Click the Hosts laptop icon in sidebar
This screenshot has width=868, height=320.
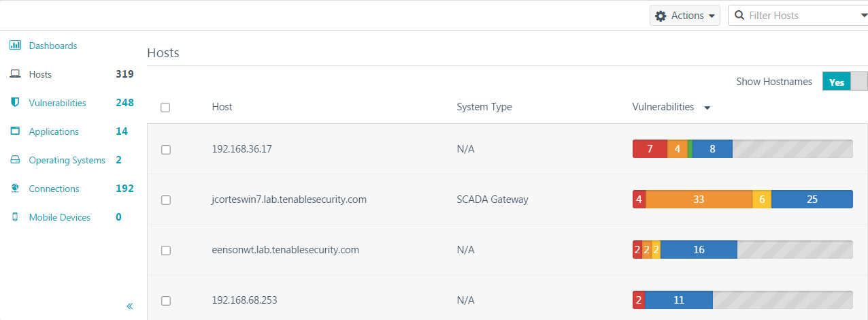15,74
